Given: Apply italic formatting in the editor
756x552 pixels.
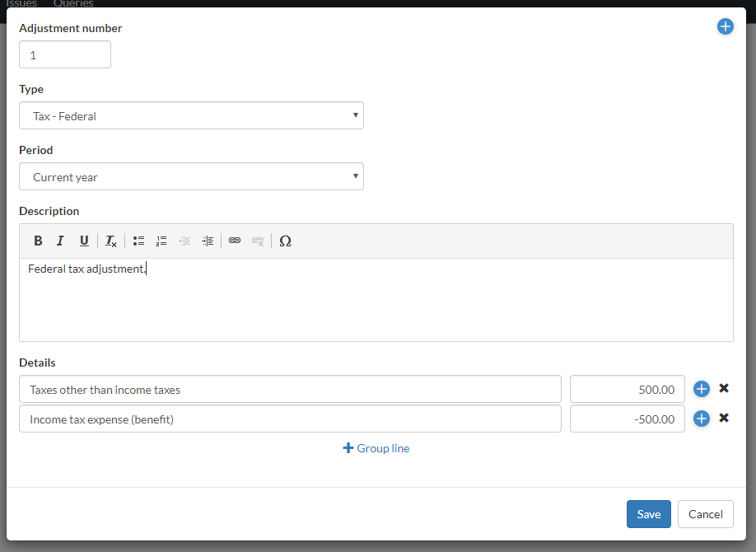Looking at the screenshot, I should (x=60, y=241).
